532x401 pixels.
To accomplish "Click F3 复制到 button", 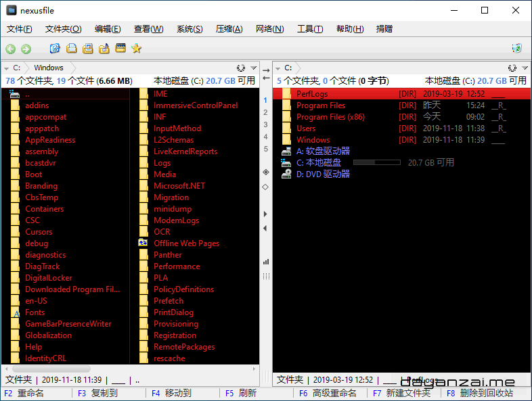I will pyautogui.click(x=97, y=393).
